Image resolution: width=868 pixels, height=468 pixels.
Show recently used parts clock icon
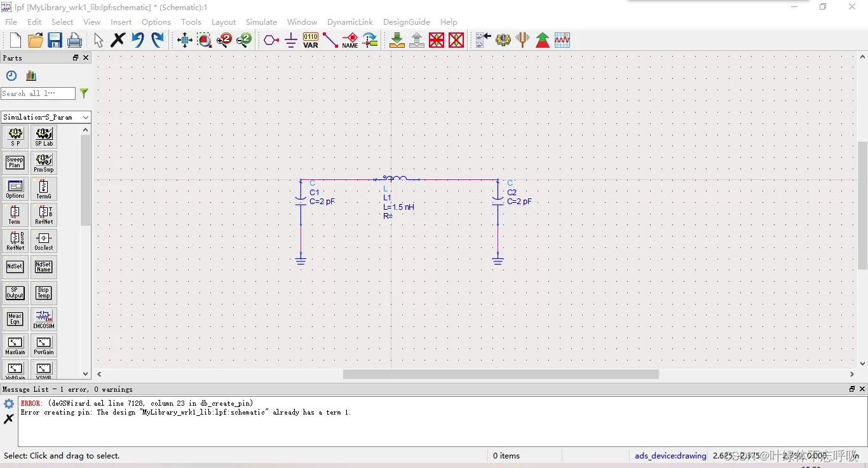[11, 76]
